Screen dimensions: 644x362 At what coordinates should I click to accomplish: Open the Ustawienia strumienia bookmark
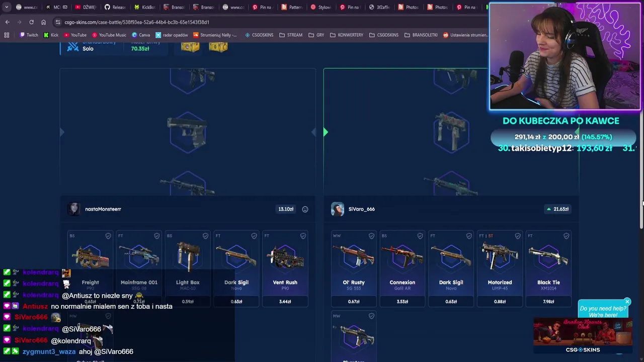465,35
